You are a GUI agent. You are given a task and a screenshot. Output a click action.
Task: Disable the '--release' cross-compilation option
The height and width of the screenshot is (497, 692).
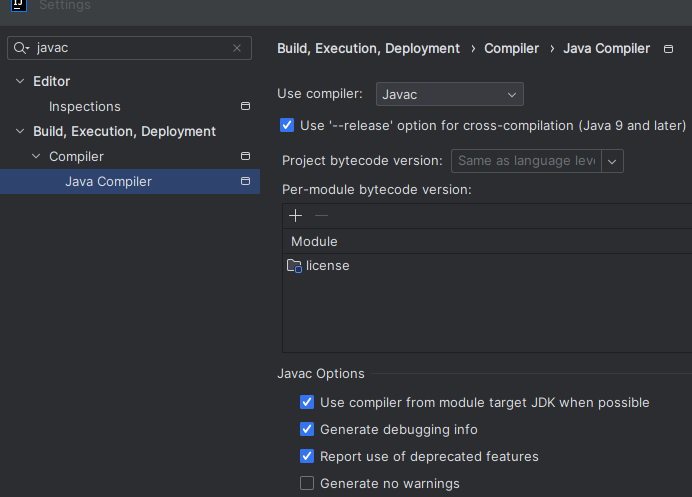point(287,125)
